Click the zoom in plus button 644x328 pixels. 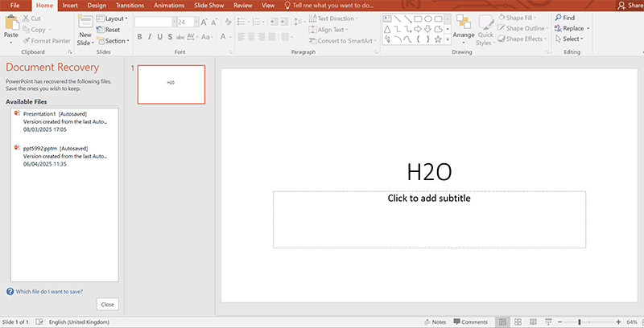pos(618,322)
